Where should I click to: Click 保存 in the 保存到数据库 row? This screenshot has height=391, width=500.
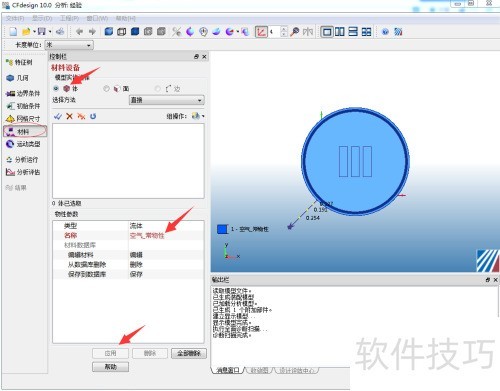tap(136, 274)
